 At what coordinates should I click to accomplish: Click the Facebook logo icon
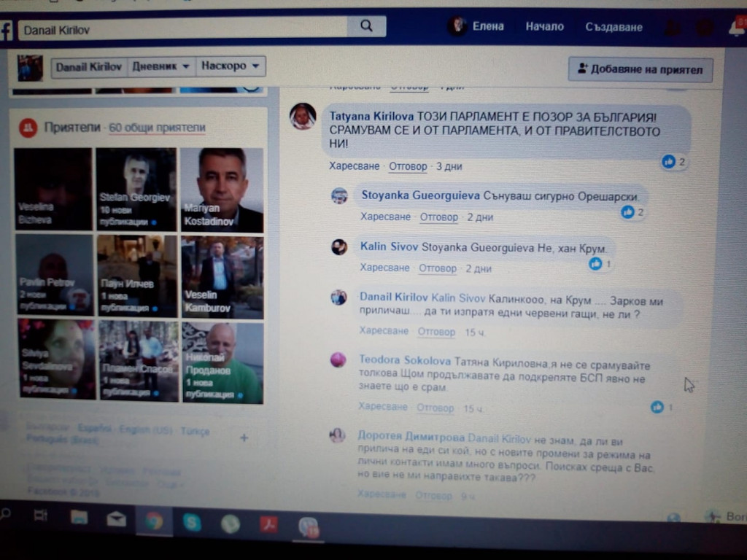point(6,31)
